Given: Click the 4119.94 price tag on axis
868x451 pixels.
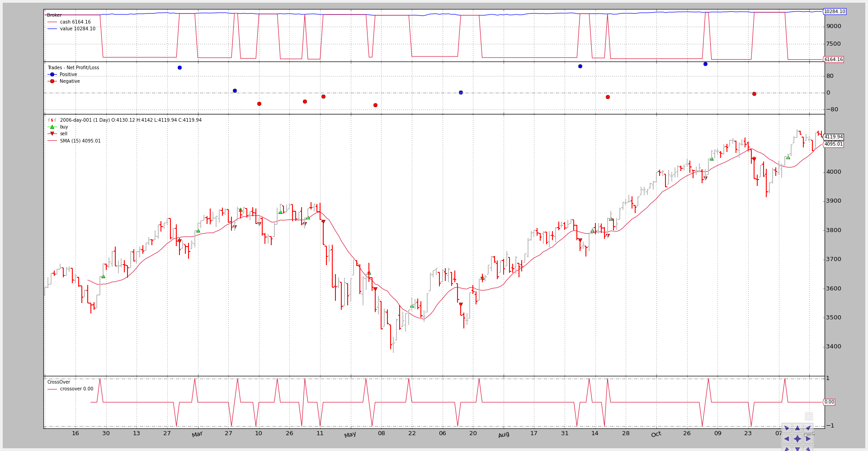Looking at the screenshot, I should 833,137.
